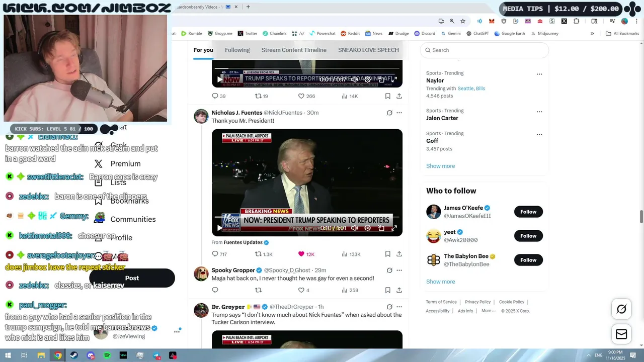Image resolution: width=644 pixels, height=362 pixels.
Task: Open the Powerchat bookmark
Action: [322, 34]
